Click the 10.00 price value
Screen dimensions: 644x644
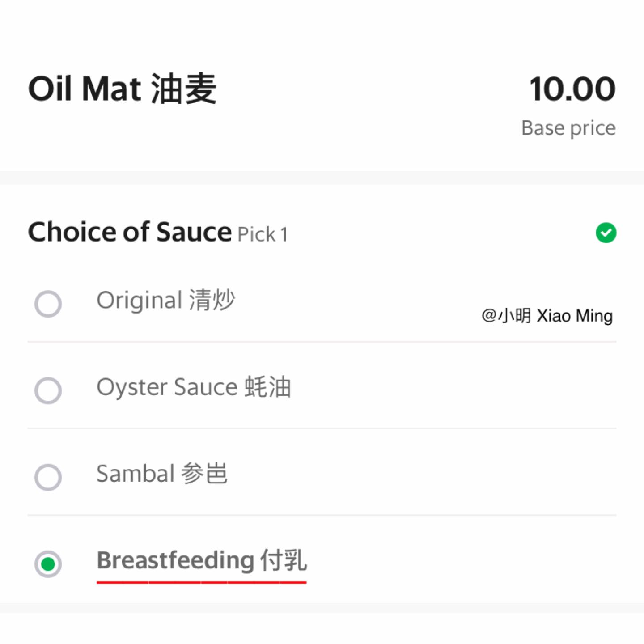572,89
